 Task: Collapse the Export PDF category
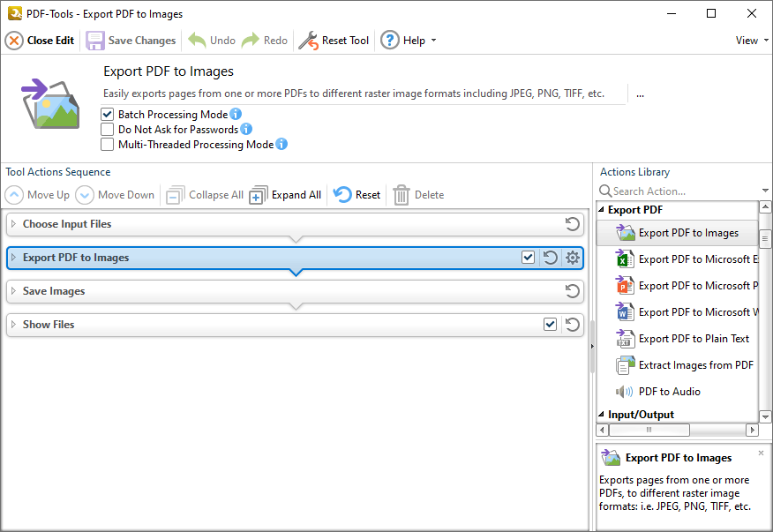(x=602, y=210)
